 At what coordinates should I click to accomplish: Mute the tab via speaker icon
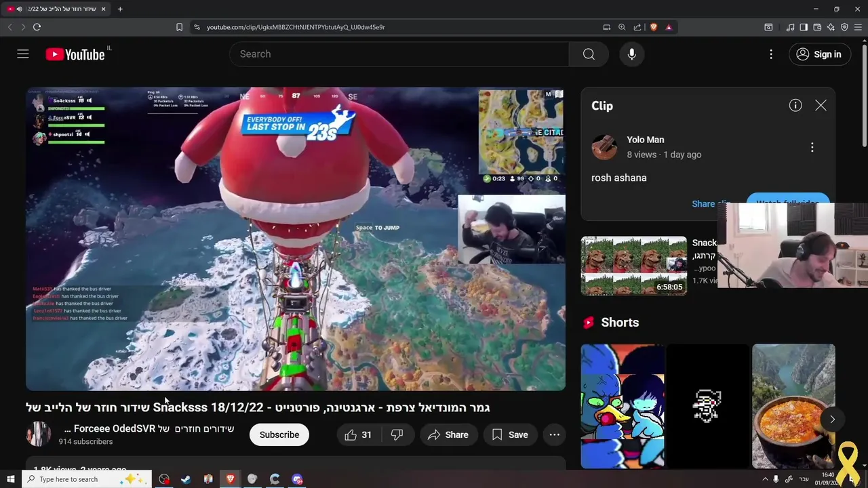(x=19, y=9)
